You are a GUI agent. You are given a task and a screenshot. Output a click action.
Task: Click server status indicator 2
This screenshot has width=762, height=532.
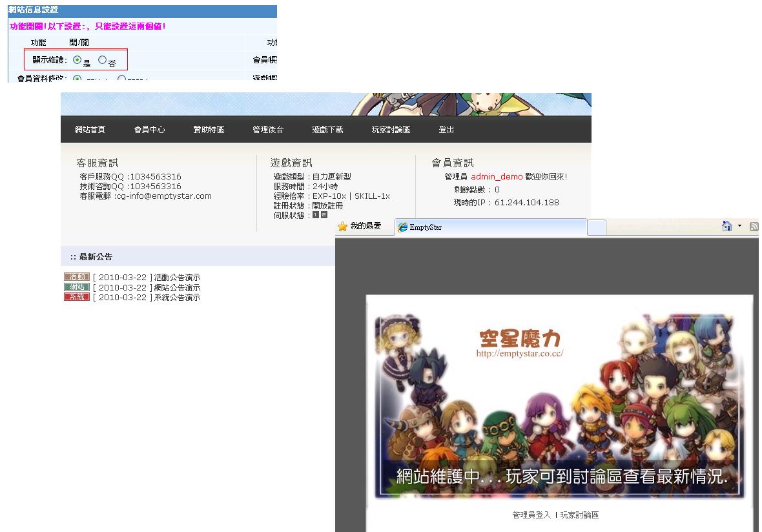click(x=324, y=215)
